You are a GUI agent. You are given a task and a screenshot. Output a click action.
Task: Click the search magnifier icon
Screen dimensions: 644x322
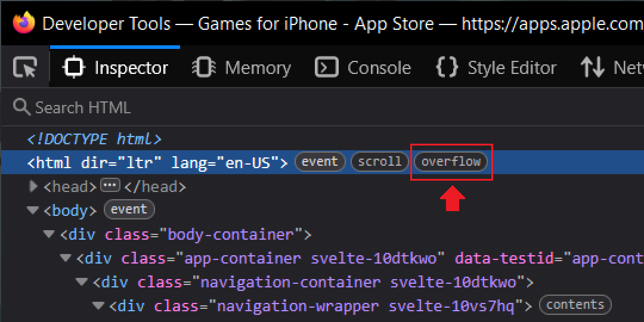[x=22, y=107]
